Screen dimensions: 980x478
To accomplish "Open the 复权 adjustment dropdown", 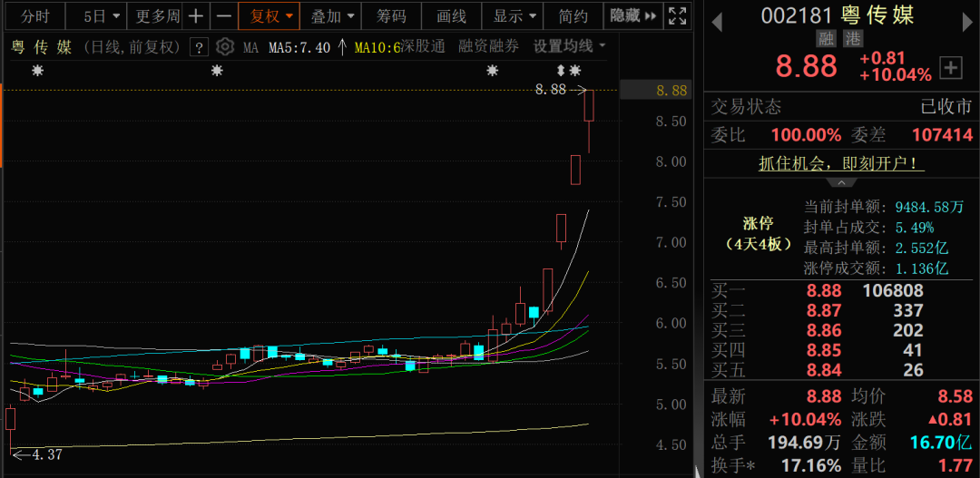I will point(269,16).
